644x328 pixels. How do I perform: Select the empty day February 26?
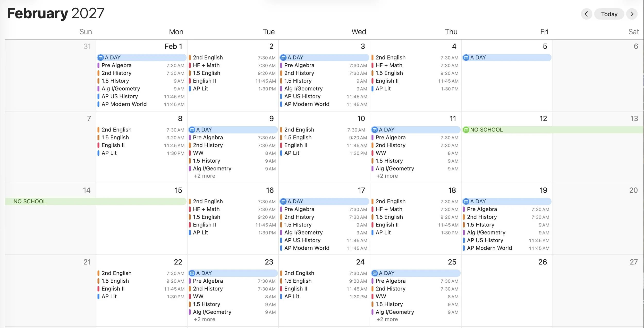506,291
